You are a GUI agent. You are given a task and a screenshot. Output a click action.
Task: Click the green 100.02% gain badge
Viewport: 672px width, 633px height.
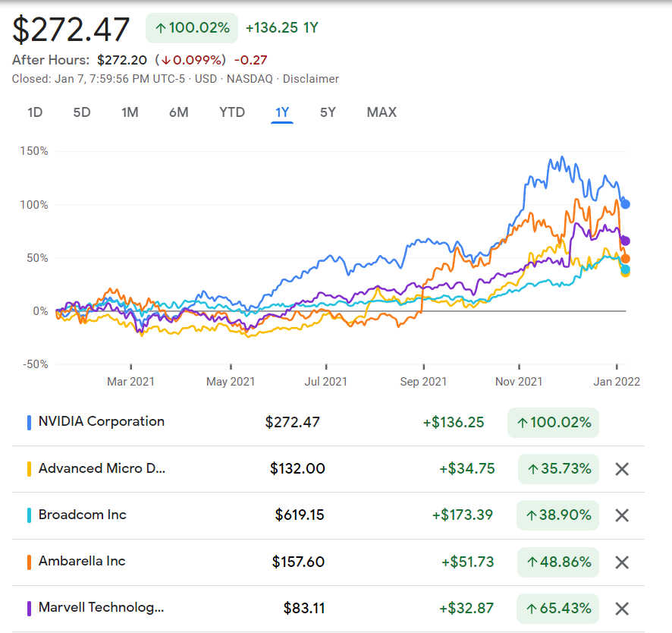coord(192,27)
